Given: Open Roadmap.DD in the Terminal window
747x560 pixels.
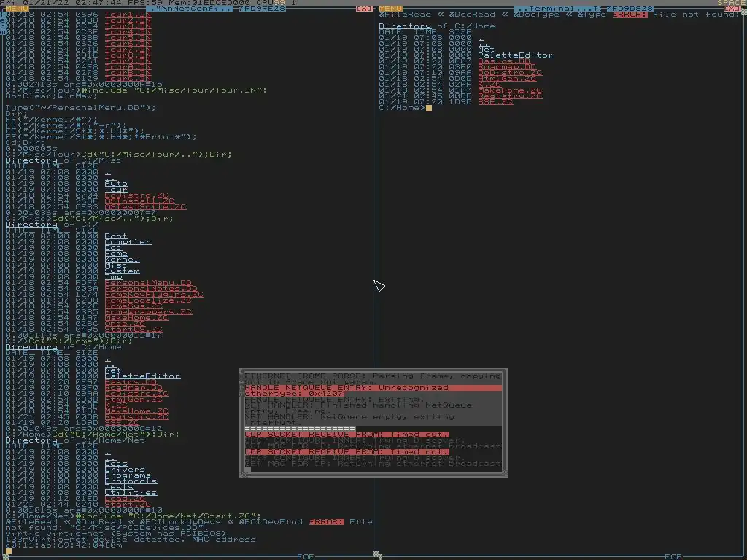Looking at the screenshot, I should 508,66.
